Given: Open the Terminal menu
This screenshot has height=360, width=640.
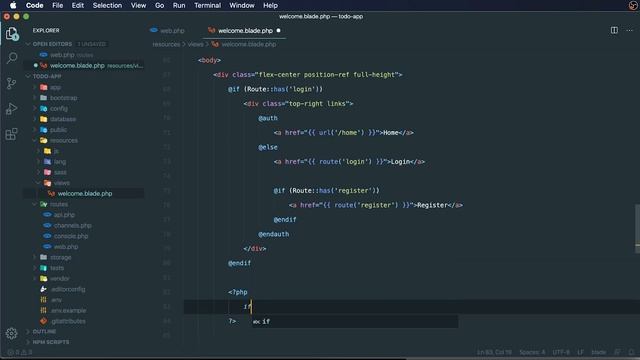Looking at the screenshot, I should tap(207, 5).
